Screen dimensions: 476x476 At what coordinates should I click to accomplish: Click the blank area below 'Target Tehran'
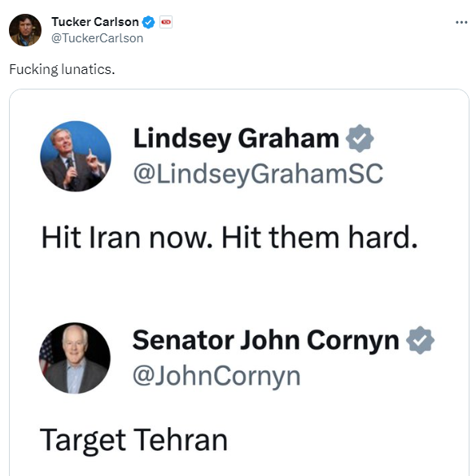[239, 466]
